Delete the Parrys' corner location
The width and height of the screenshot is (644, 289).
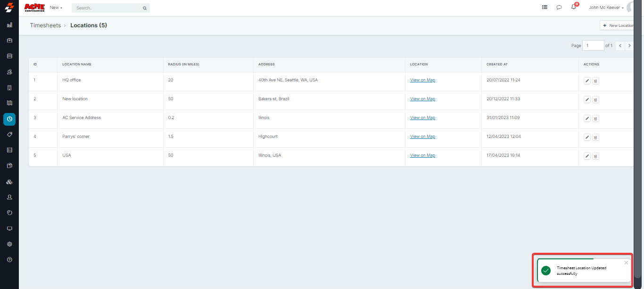point(595,137)
